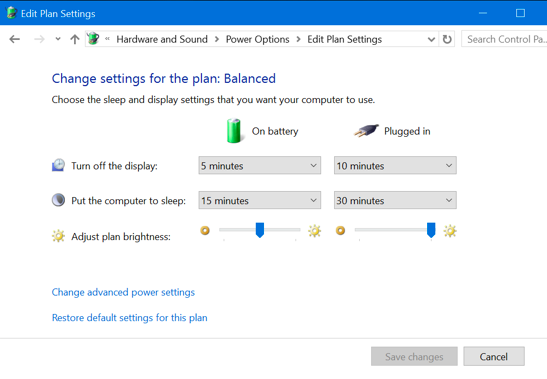Select Edit Plan Settings breadcrumb

click(345, 39)
